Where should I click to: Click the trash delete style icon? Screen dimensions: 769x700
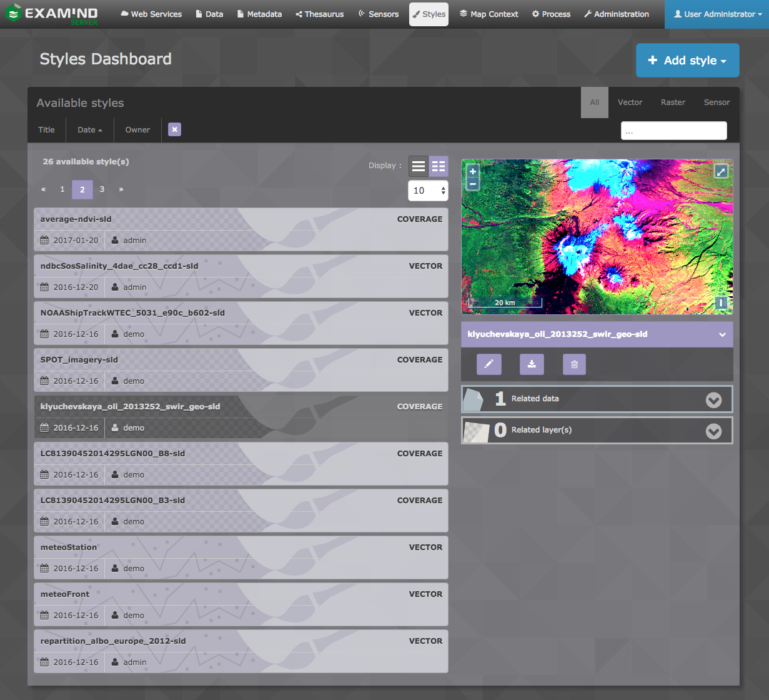(574, 364)
